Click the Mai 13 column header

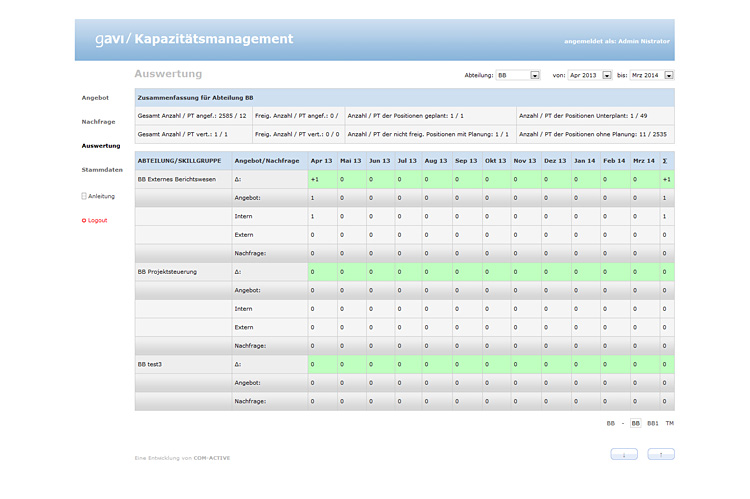[x=351, y=161]
